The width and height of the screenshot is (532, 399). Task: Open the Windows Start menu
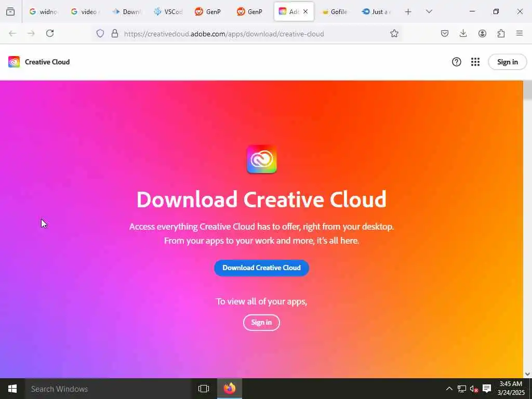(x=12, y=389)
